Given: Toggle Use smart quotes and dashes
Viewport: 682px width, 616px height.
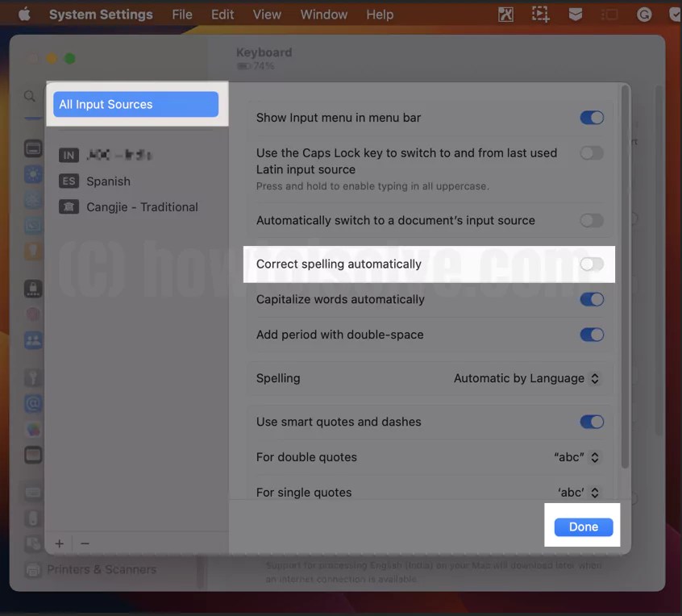Looking at the screenshot, I should [x=592, y=422].
